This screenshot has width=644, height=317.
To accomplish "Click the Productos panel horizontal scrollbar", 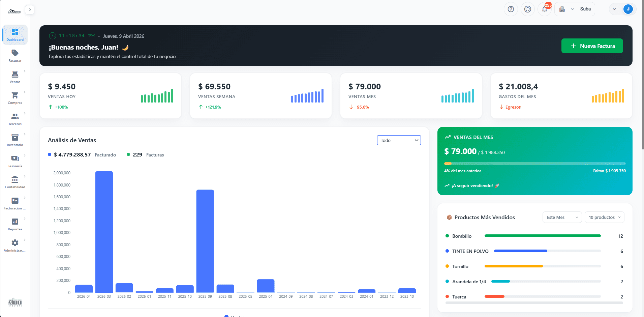I will (534, 303).
